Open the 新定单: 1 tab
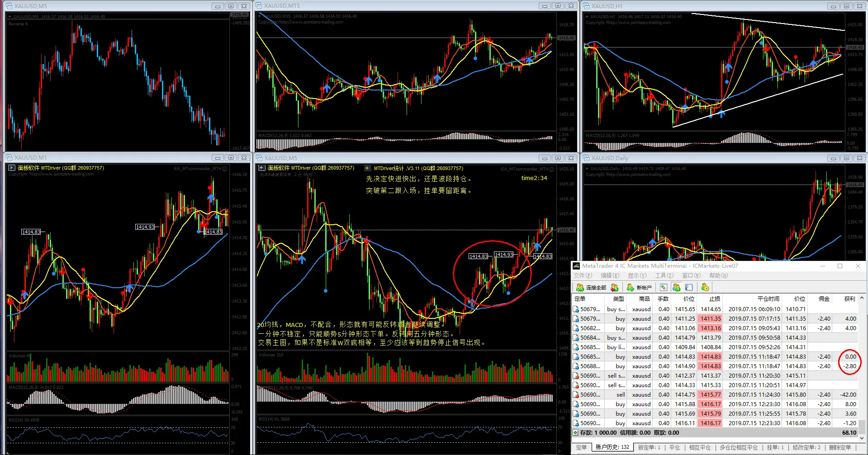The height and width of the screenshot is (455, 868). [649, 447]
